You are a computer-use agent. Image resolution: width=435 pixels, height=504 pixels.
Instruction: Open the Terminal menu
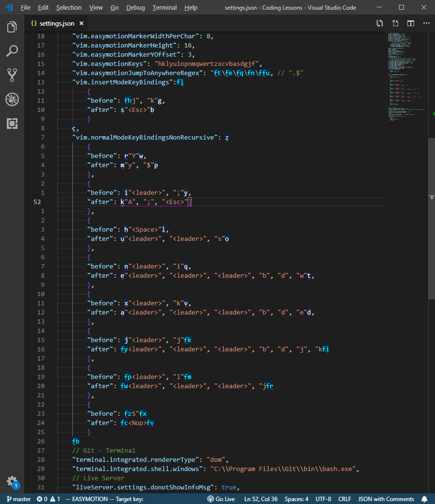tap(164, 7)
